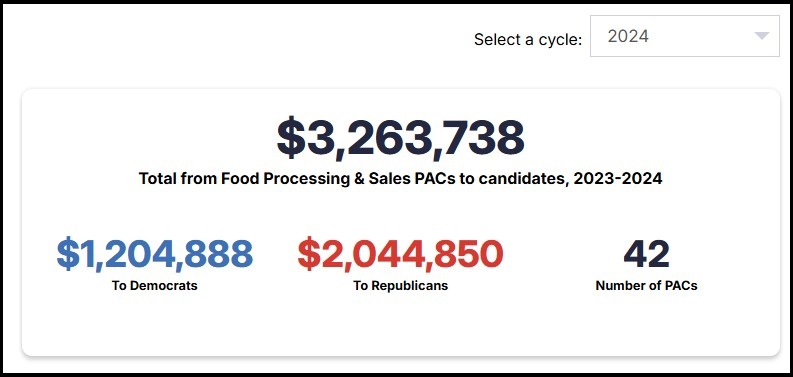
Task: Click the 2024 text inside cycle selector
Action: click(x=628, y=36)
